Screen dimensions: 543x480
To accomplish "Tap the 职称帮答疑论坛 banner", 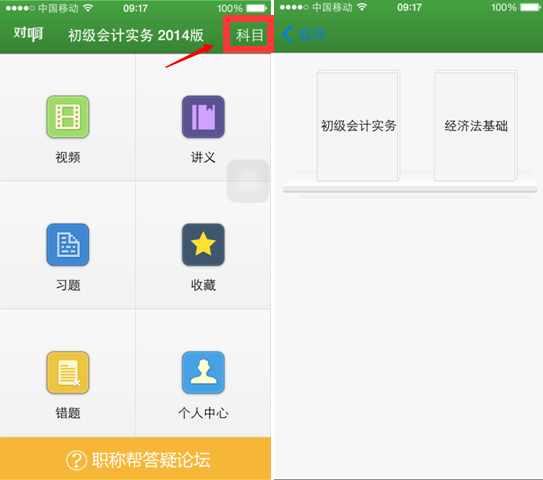I will pyautogui.click(x=135, y=459).
